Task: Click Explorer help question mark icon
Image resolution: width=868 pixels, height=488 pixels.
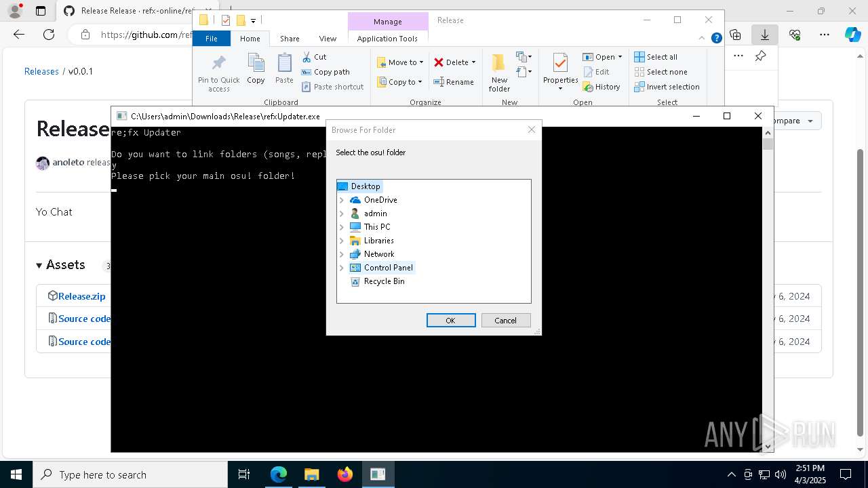Action: (x=716, y=39)
